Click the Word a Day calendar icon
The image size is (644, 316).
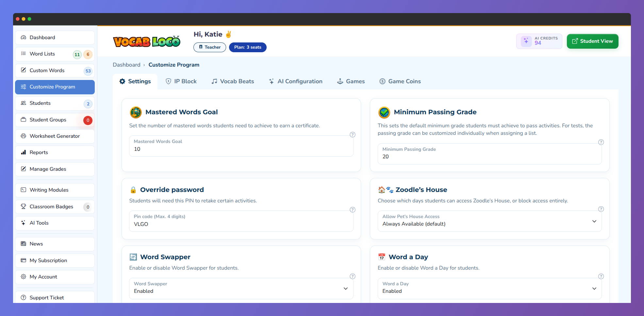click(x=382, y=257)
